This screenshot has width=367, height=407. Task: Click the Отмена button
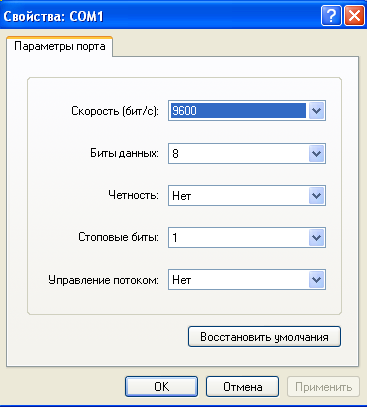point(242,387)
